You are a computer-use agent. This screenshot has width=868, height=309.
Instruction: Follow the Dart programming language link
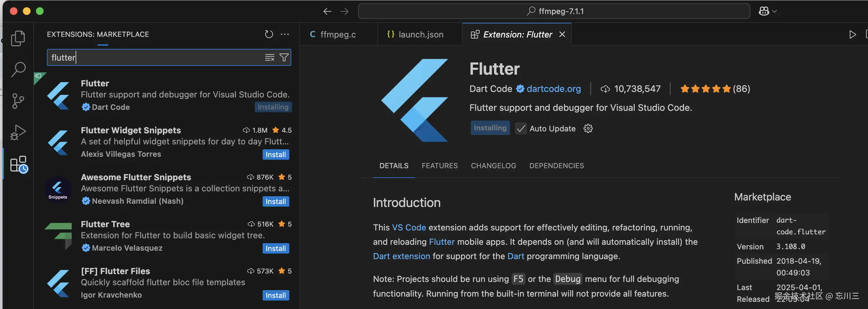tap(515, 257)
